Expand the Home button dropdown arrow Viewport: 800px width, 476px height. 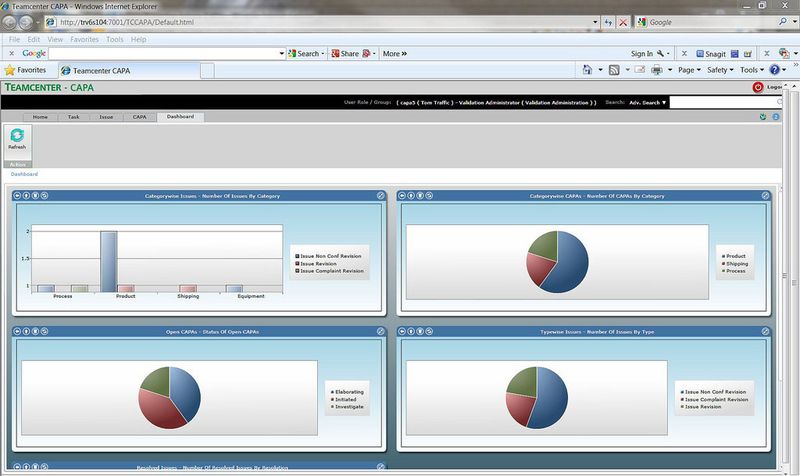tap(600, 70)
